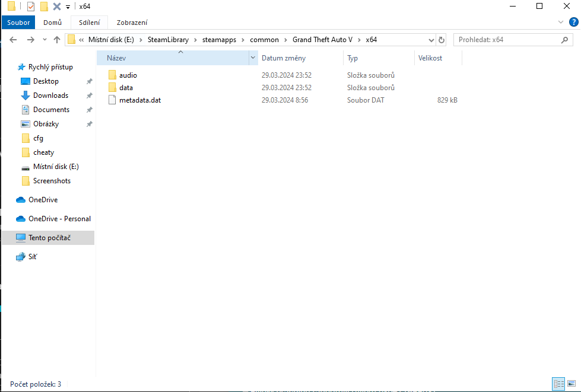
Task: Switch to the Zobrazení ribbon tab
Action: point(133,22)
